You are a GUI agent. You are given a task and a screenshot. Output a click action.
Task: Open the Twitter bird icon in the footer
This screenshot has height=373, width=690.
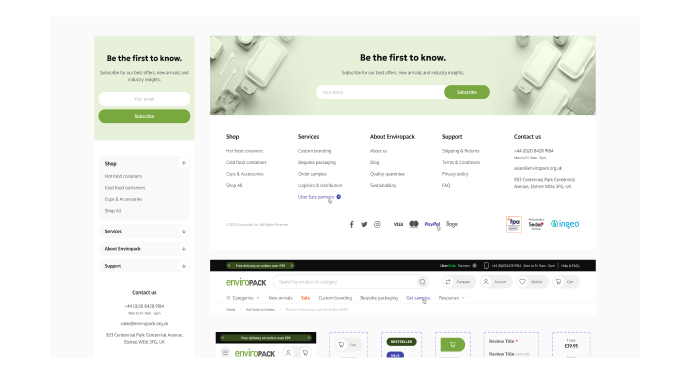click(364, 224)
